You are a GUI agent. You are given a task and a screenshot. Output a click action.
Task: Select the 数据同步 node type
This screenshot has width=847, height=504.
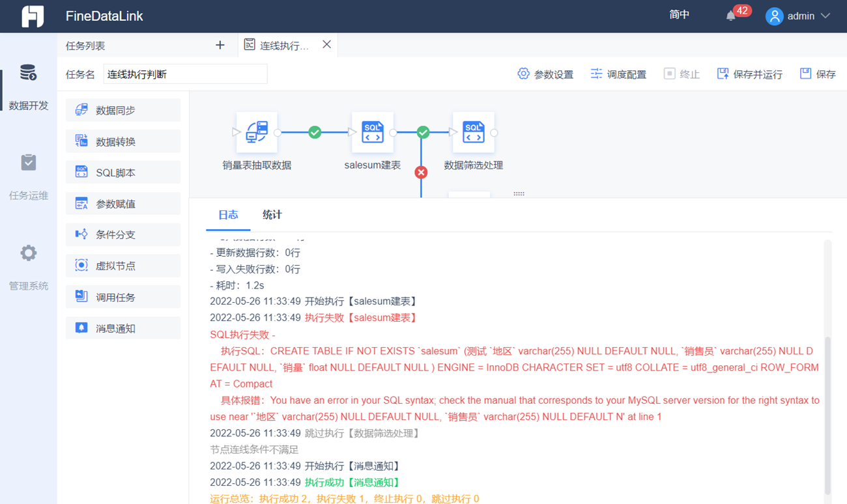pyautogui.click(x=123, y=110)
